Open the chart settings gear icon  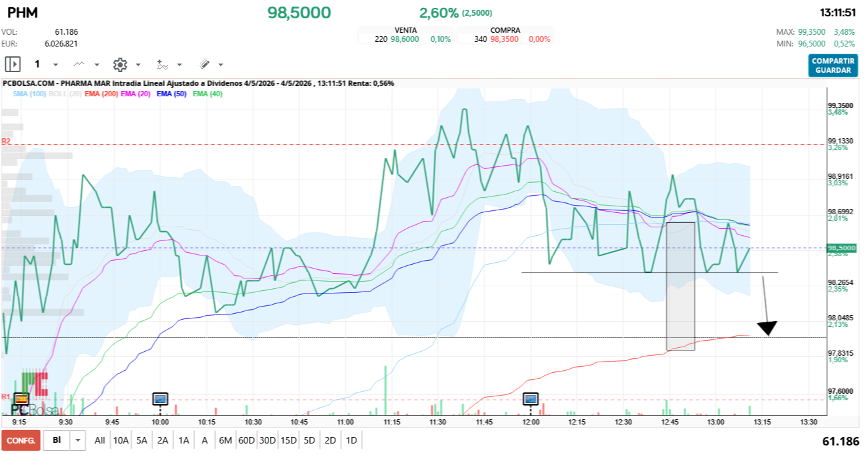pos(120,64)
